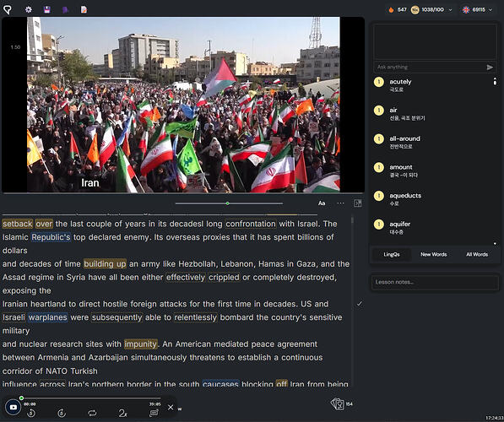Open the language flag dropdown
Viewport: 504px width, 422px height.
coord(477,10)
